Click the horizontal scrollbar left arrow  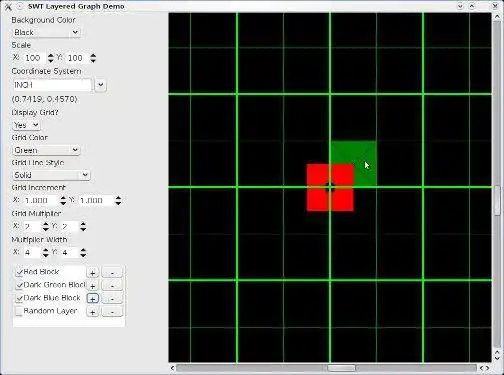pos(172,368)
